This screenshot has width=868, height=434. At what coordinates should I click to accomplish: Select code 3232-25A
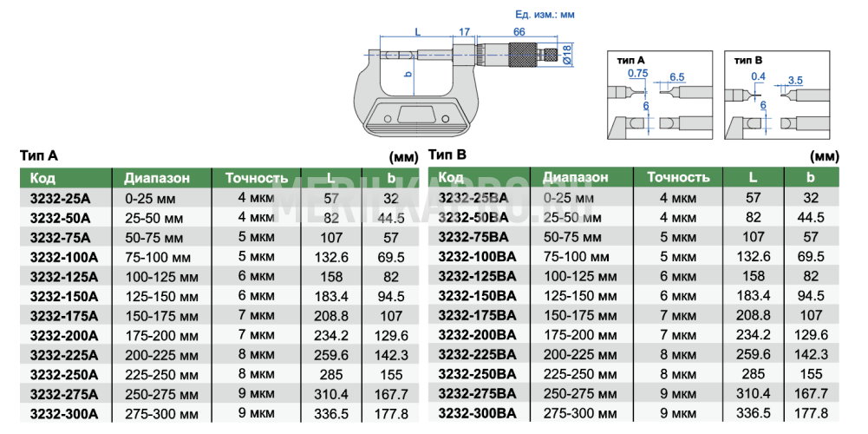pyautogui.click(x=60, y=198)
